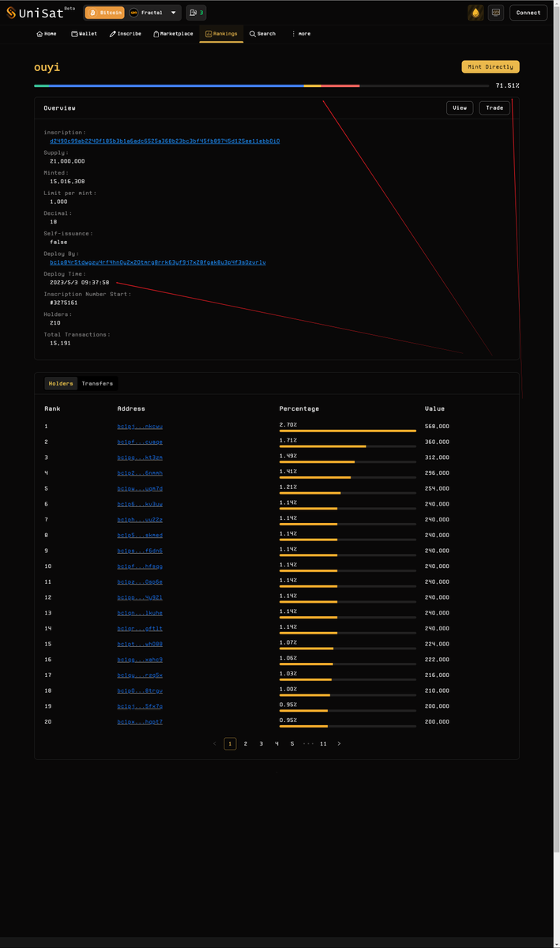
Task: Open the inscription ID hash link
Action: click(164, 141)
